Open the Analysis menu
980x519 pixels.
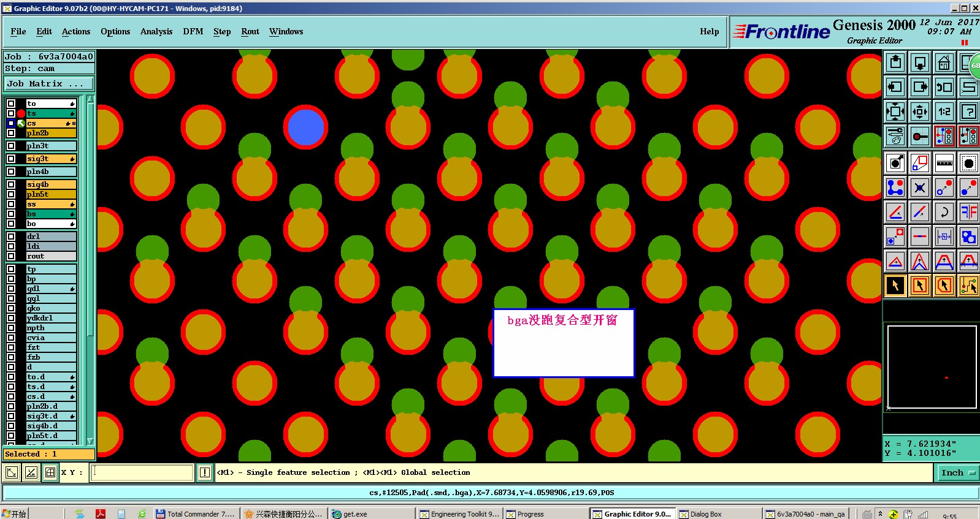tap(156, 31)
